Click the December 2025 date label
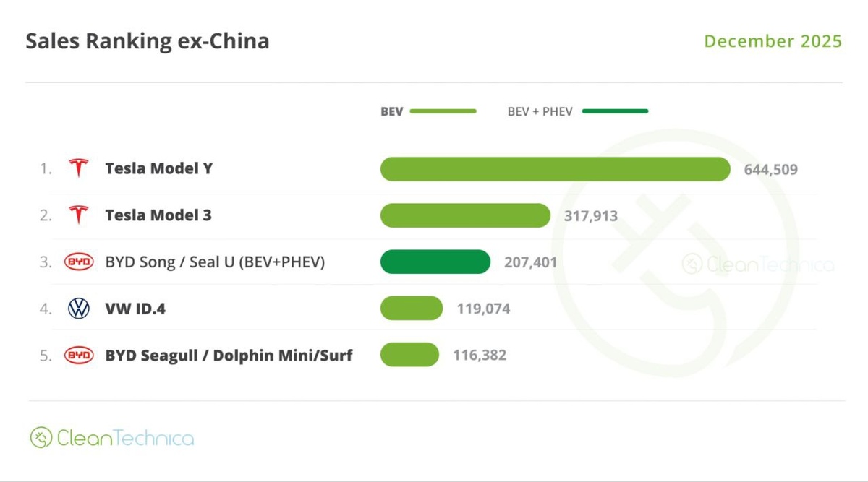The image size is (868, 482). (x=773, y=41)
